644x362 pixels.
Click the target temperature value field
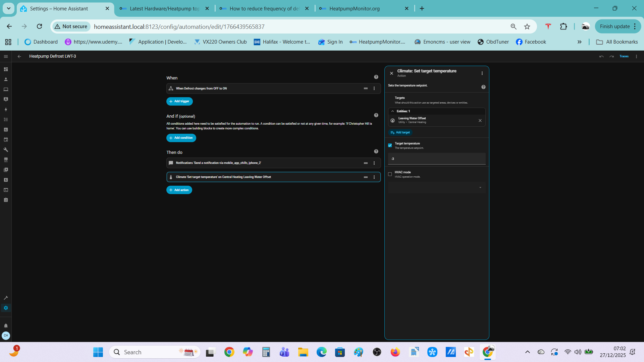pos(437,159)
